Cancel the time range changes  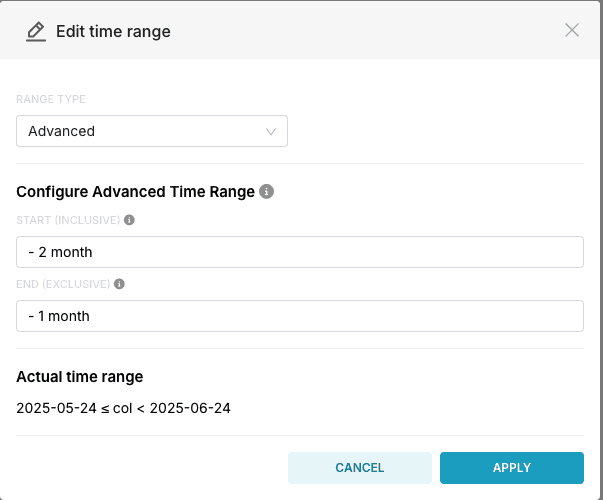coord(360,468)
